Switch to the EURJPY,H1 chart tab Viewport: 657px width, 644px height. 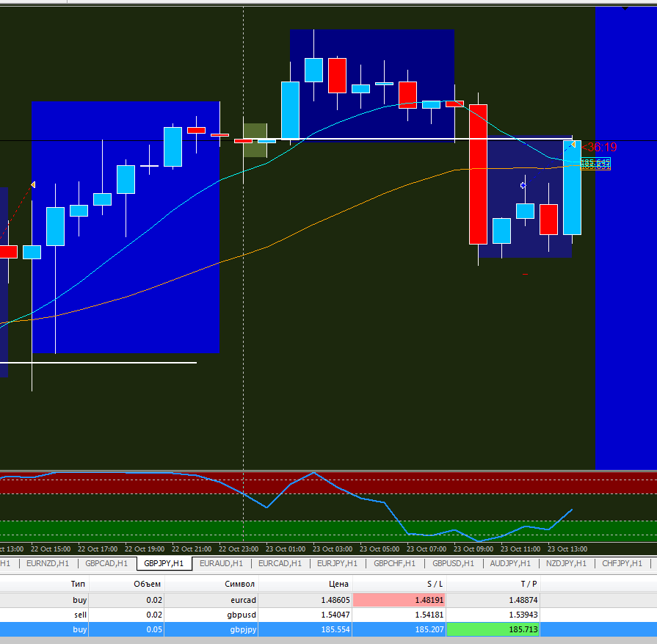coord(337,563)
